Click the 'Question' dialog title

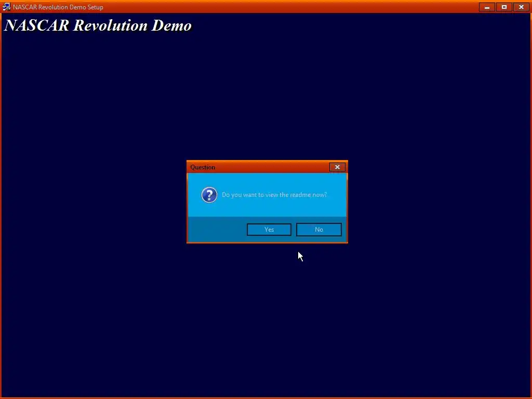203,167
